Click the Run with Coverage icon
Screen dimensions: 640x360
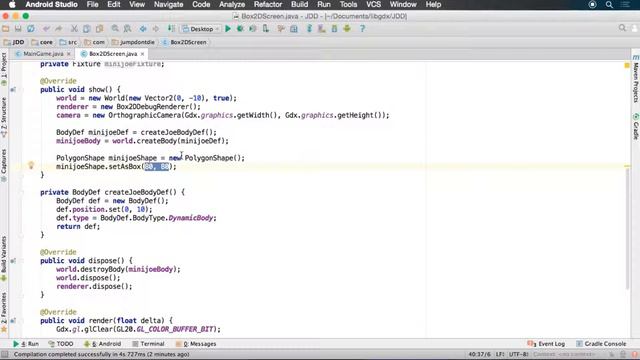[253, 29]
